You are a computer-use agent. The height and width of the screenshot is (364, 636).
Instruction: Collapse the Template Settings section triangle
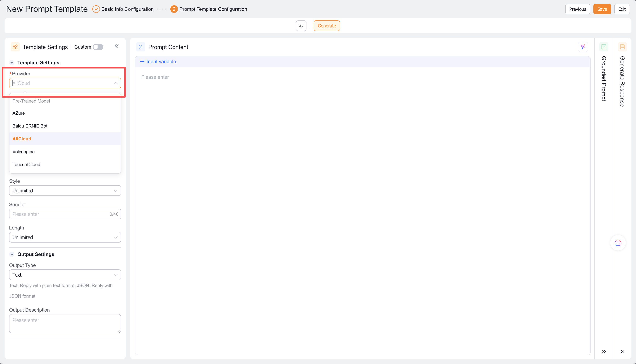(12, 63)
